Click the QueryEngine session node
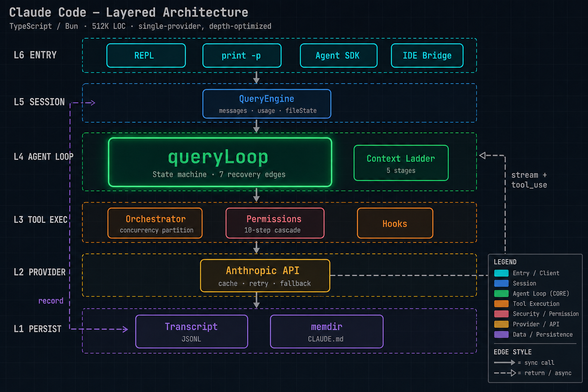 267,104
